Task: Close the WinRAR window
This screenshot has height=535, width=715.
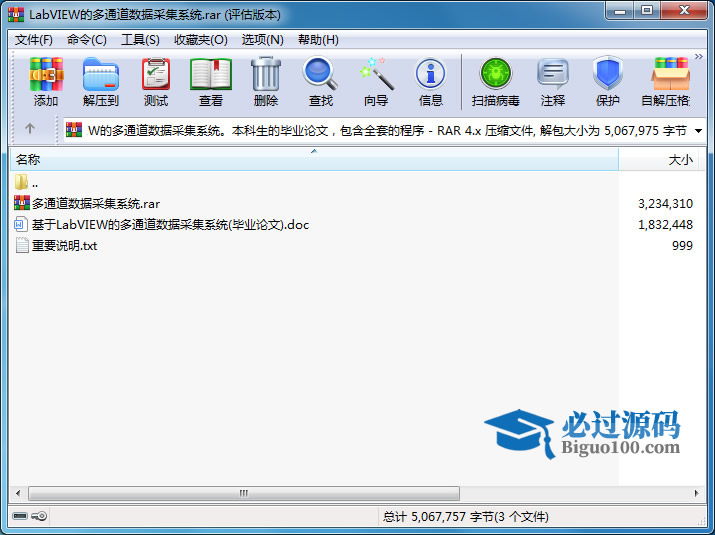Action: pyautogui.click(x=684, y=11)
